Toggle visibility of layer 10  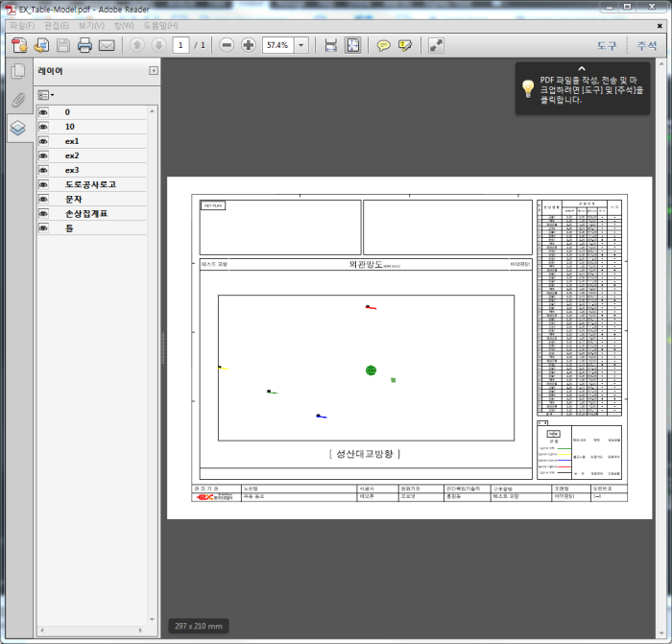43,127
